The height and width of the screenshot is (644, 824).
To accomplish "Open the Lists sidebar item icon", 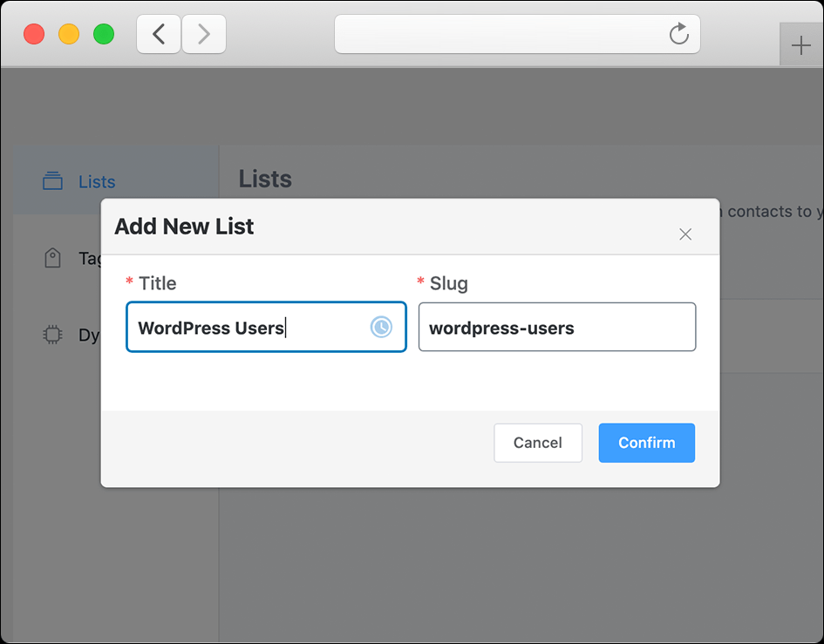I will pyautogui.click(x=52, y=181).
